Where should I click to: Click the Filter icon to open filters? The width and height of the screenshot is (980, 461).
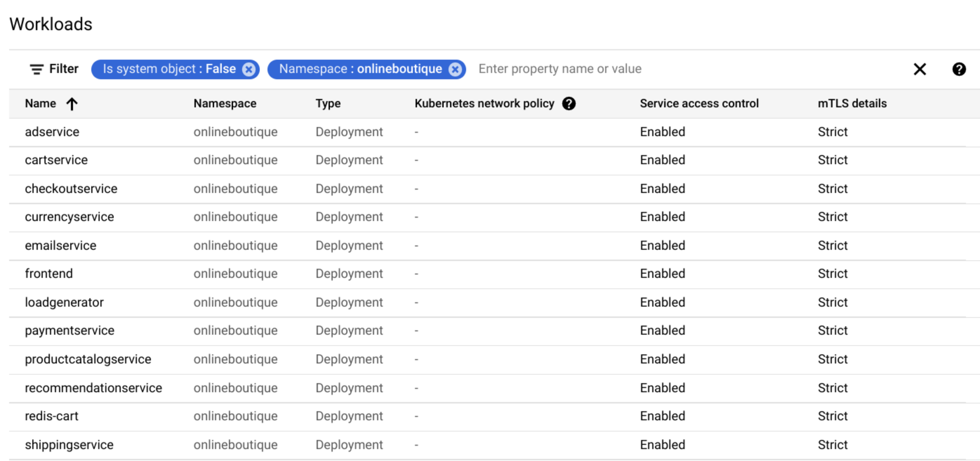click(x=34, y=69)
